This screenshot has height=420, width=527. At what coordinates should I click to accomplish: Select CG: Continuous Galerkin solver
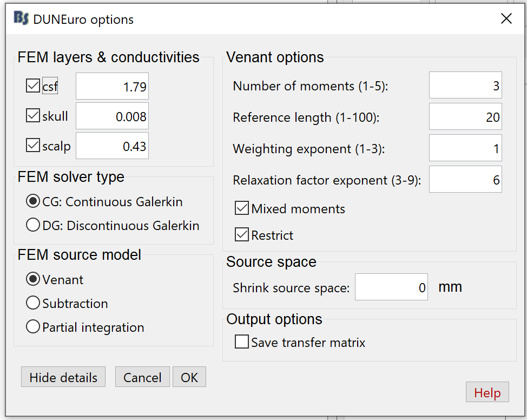(x=33, y=202)
